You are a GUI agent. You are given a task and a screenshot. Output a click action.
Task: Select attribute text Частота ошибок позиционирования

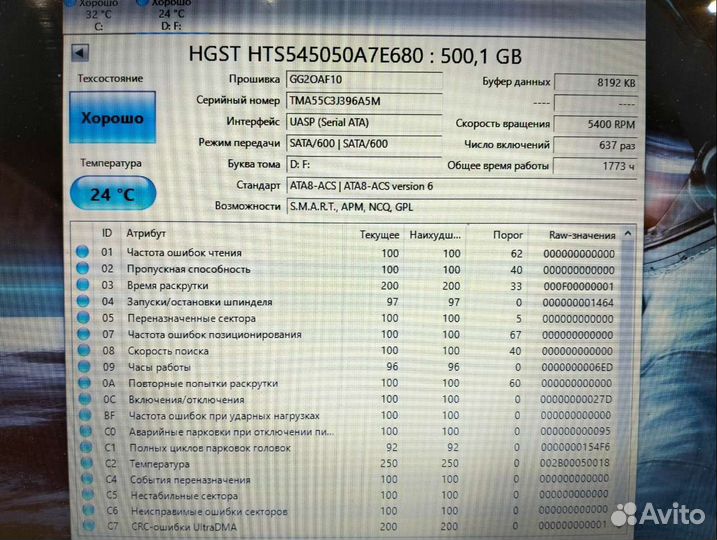pos(214,334)
